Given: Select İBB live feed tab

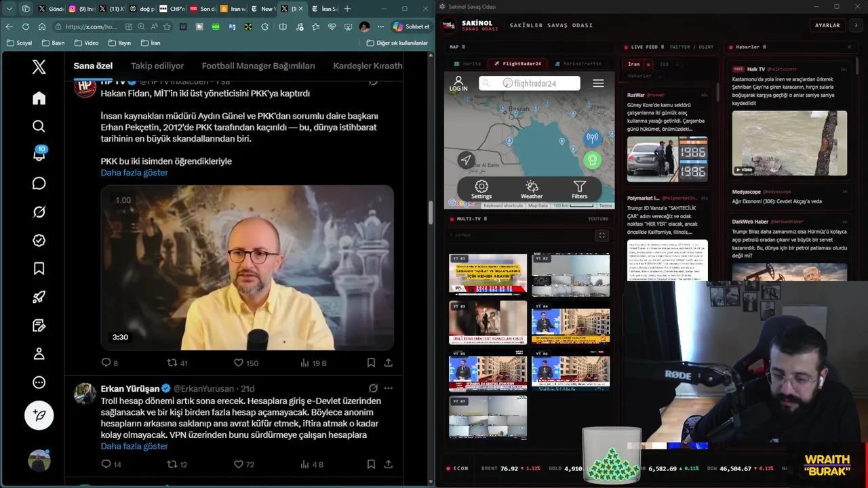Looking at the screenshot, I should click(x=665, y=64).
